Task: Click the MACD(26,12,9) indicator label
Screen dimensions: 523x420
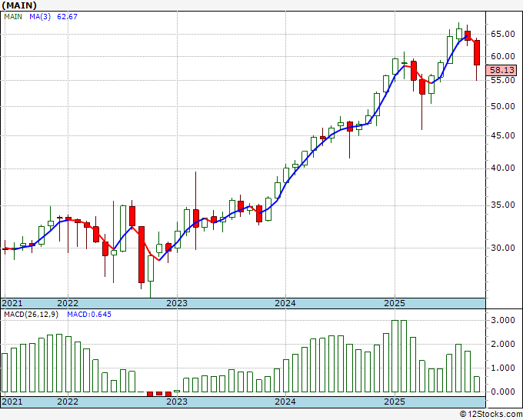Action: [x=31, y=315]
